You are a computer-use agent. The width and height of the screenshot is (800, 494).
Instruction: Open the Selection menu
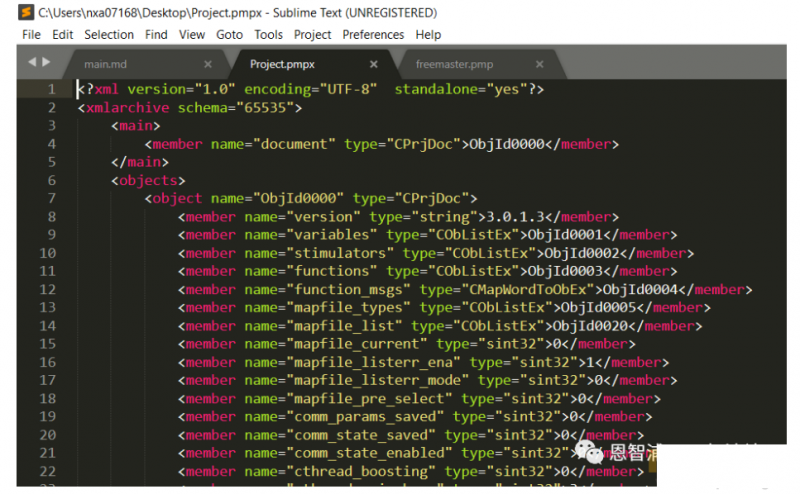109,34
